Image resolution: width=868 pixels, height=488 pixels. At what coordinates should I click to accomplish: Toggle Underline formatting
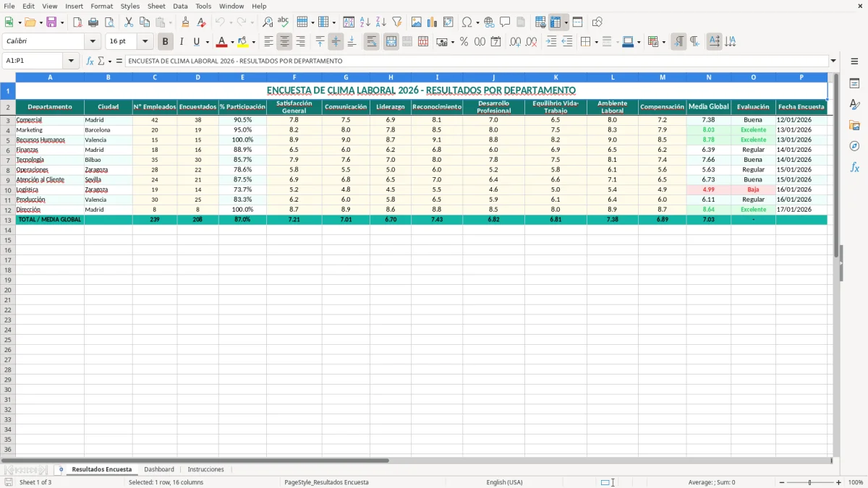pos(196,42)
